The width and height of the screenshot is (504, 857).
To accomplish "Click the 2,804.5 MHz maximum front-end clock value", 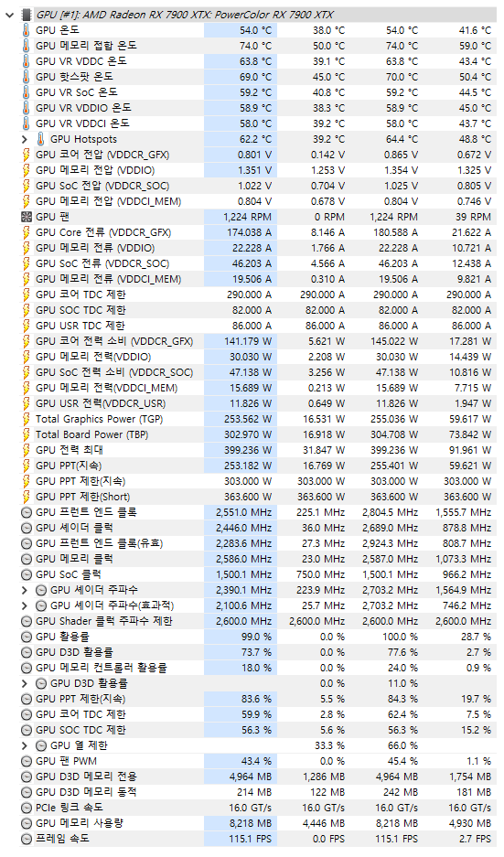I will (x=390, y=513).
